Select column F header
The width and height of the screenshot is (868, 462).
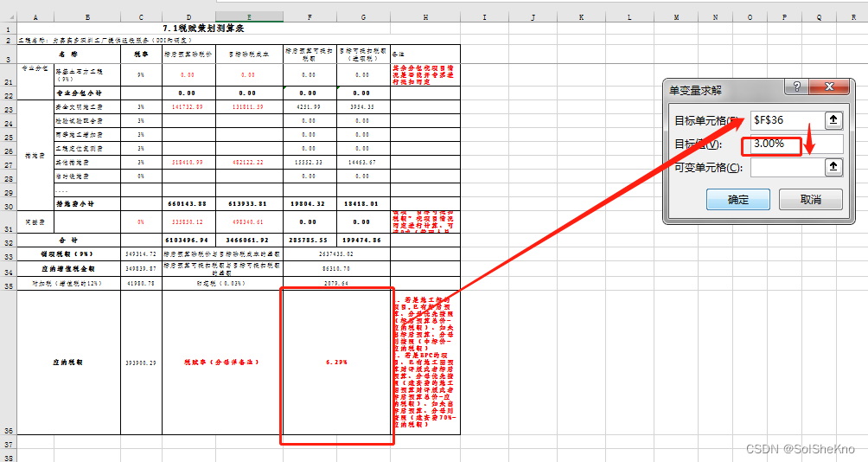pyautogui.click(x=310, y=17)
